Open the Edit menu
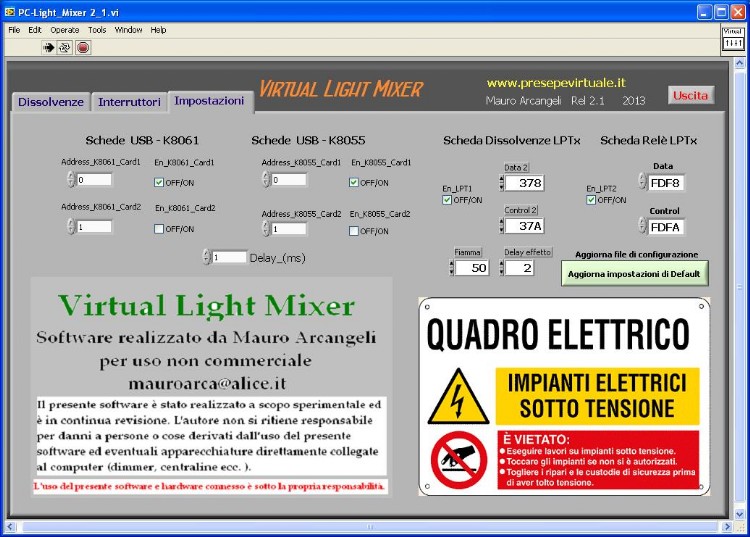 (x=35, y=30)
